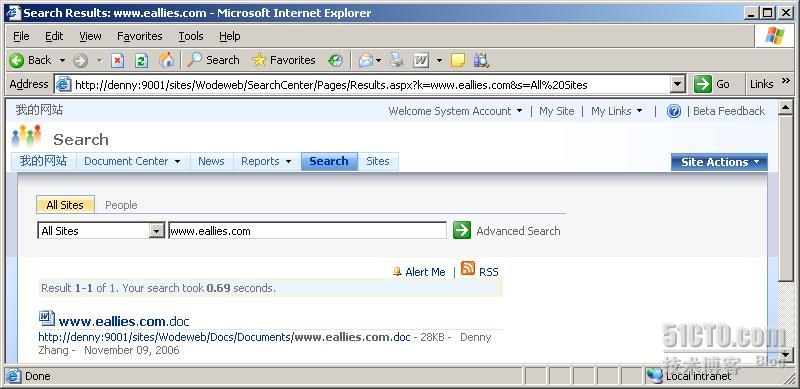Click the Research icon in the toolbar
Screen dimensions: 800x389
481,60
